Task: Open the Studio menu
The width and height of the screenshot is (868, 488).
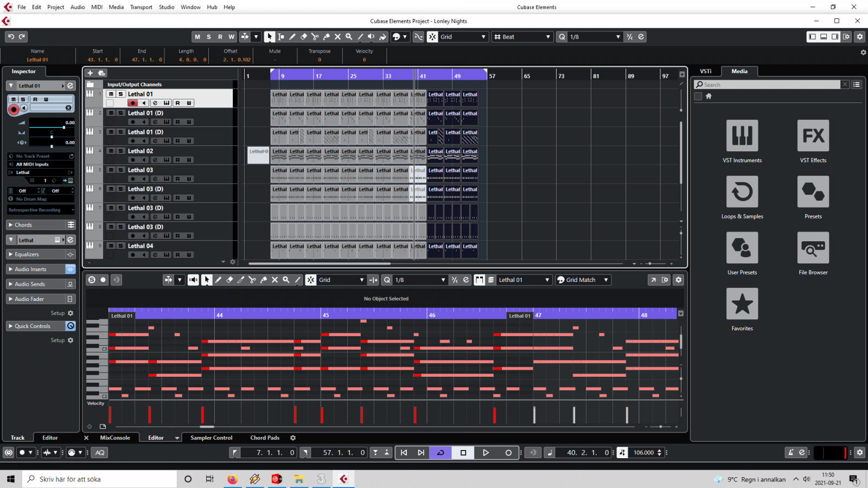Action: [166, 7]
